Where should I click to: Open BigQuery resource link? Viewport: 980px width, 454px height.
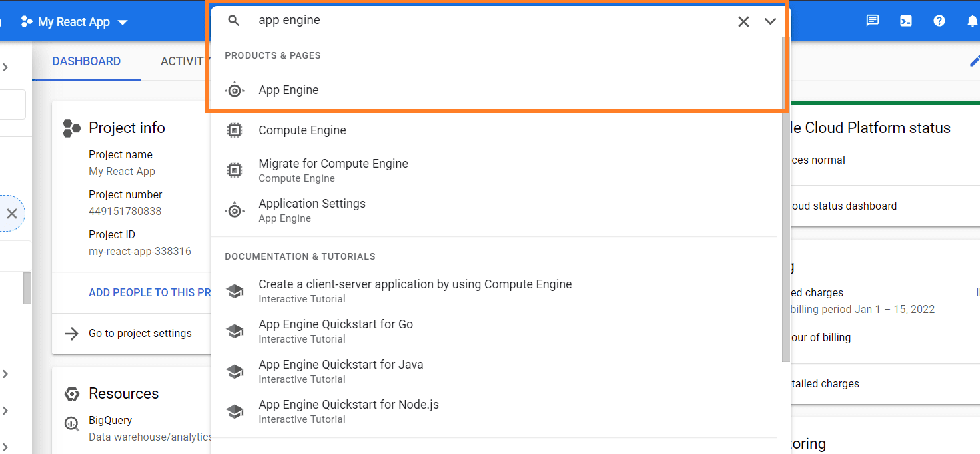110,420
